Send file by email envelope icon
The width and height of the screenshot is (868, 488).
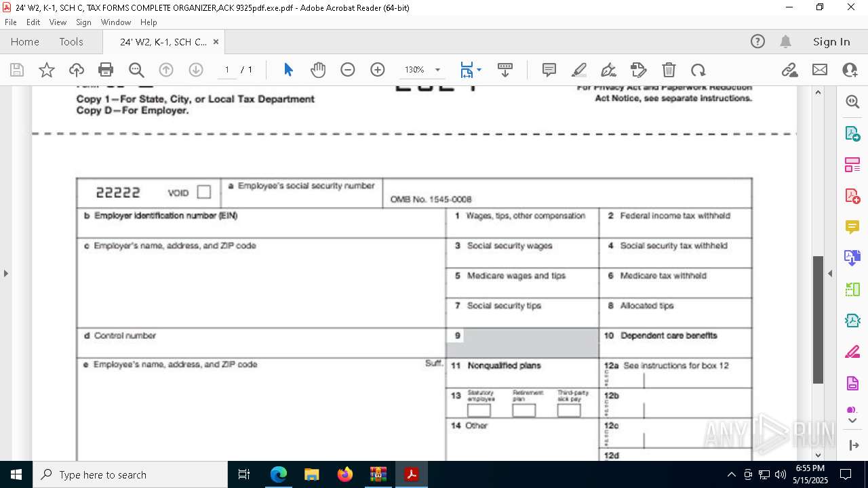click(820, 70)
